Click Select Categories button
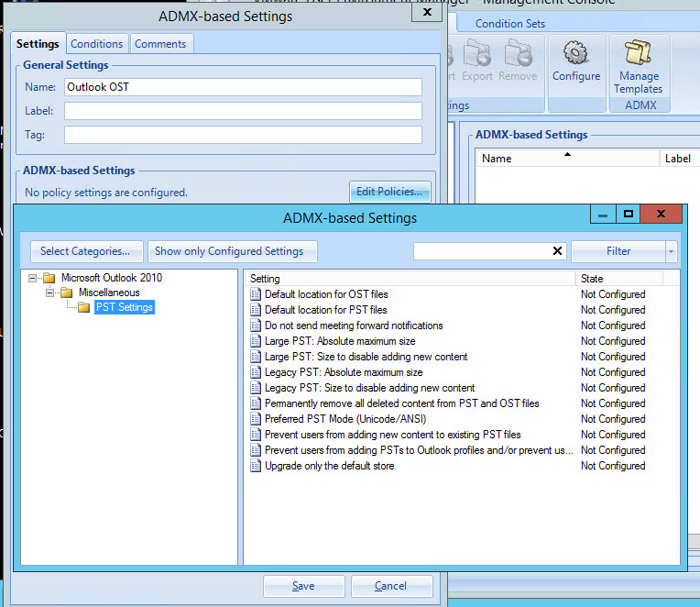Viewport: 700px width, 607px height. [86, 251]
